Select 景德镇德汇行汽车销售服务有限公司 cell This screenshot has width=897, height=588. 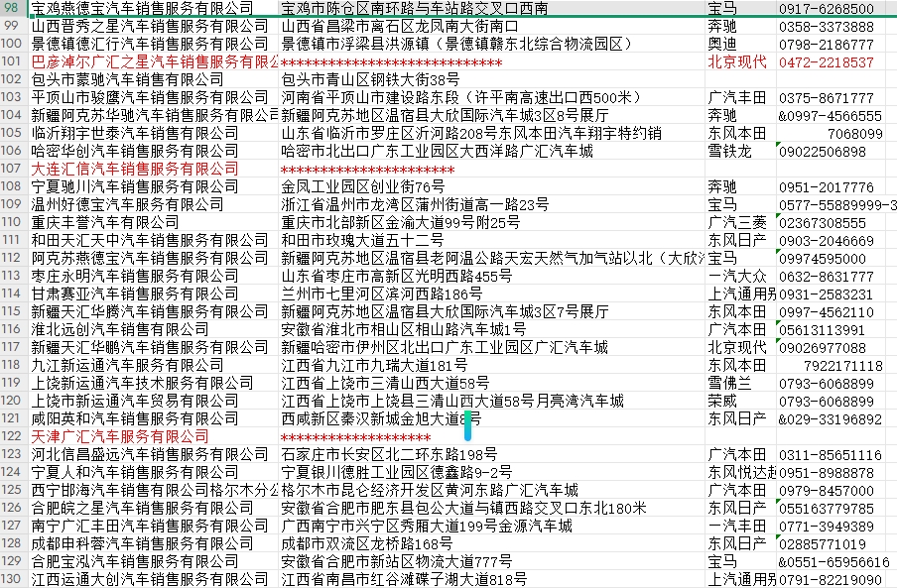[153, 44]
